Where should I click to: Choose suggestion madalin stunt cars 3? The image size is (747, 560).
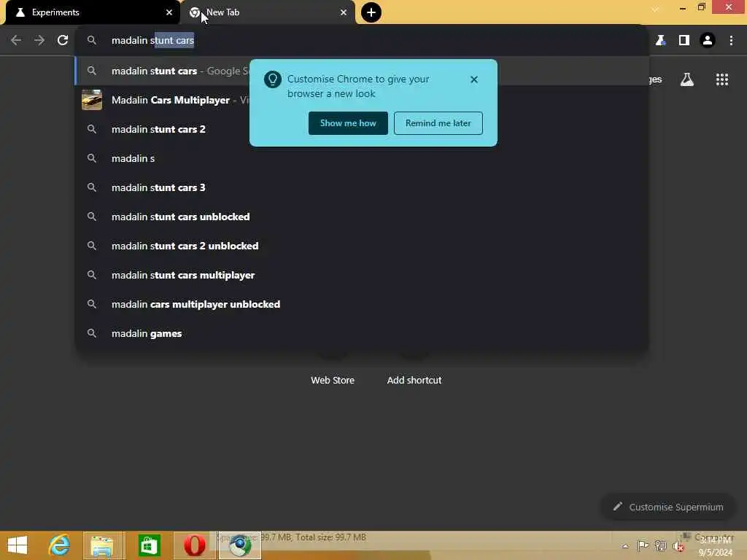[x=362, y=187]
